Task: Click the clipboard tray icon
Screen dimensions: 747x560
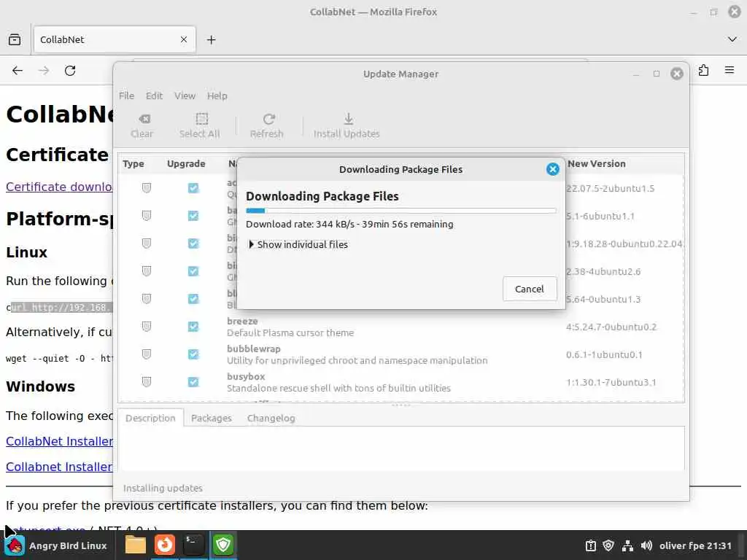Action: [590, 545]
